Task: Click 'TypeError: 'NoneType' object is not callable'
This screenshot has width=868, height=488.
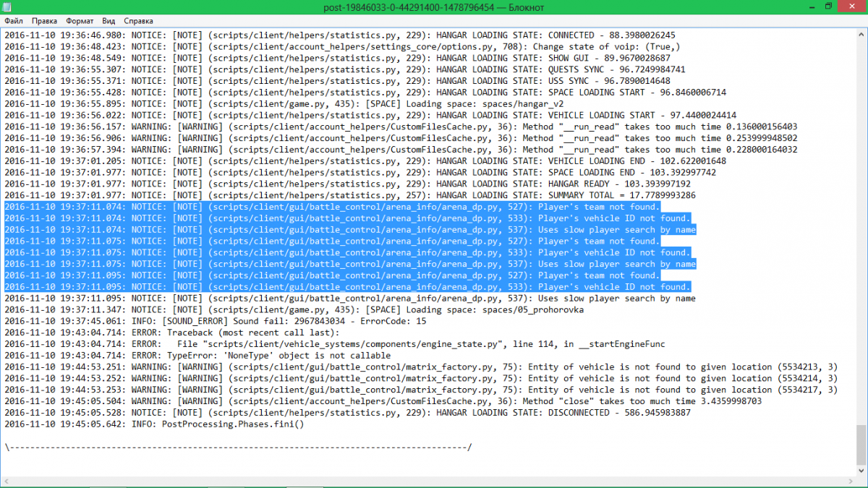Action: 279,356
